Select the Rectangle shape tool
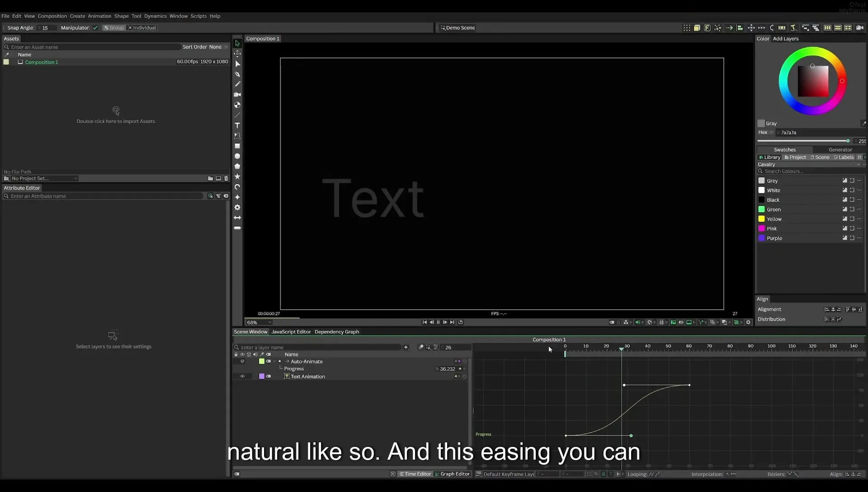The height and width of the screenshot is (492, 868). (x=237, y=146)
